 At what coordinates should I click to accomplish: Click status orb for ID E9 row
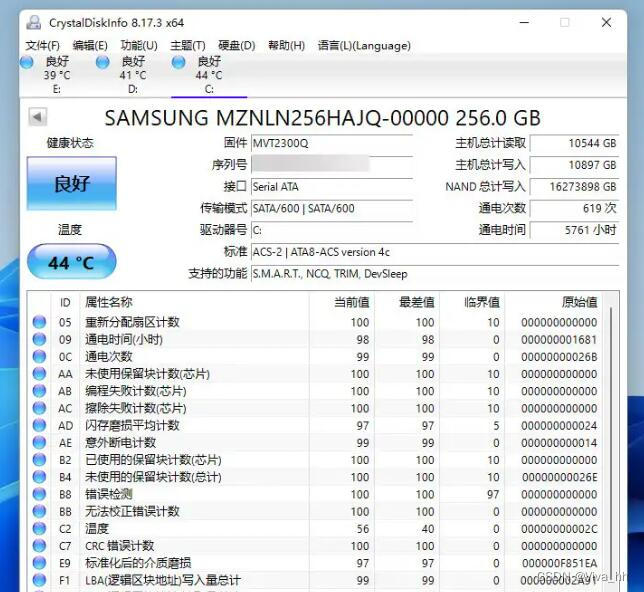coord(39,563)
